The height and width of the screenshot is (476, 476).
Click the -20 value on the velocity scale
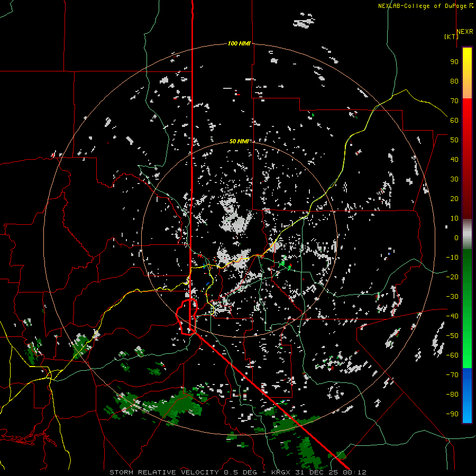[x=452, y=277]
